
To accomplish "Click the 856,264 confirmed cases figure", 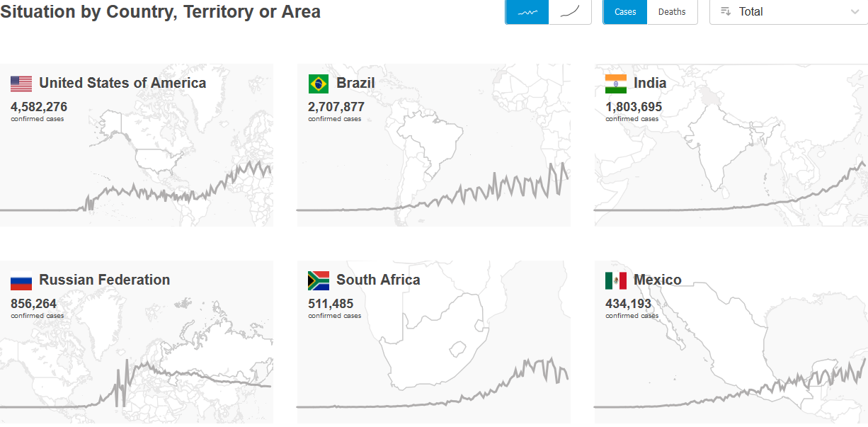I will (33, 304).
